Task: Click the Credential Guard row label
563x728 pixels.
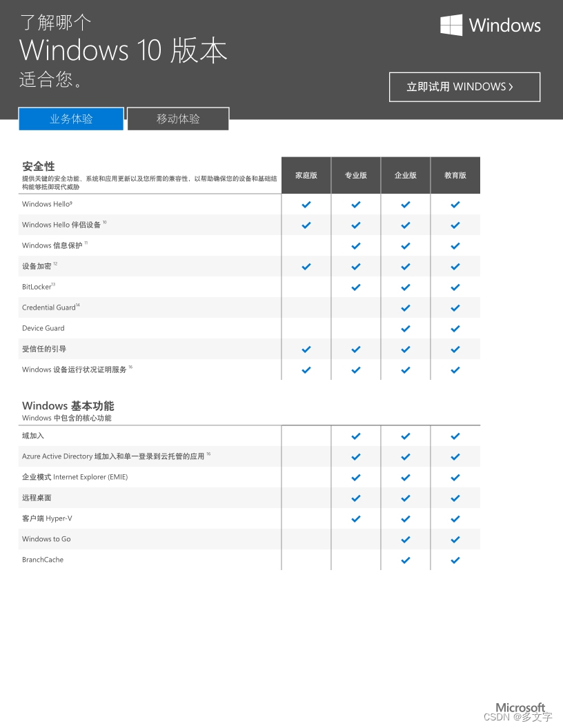Action: 50,307
